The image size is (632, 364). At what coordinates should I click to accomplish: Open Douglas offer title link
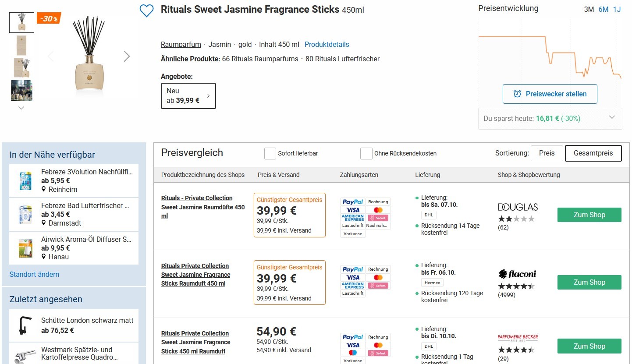(x=203, y=207)
